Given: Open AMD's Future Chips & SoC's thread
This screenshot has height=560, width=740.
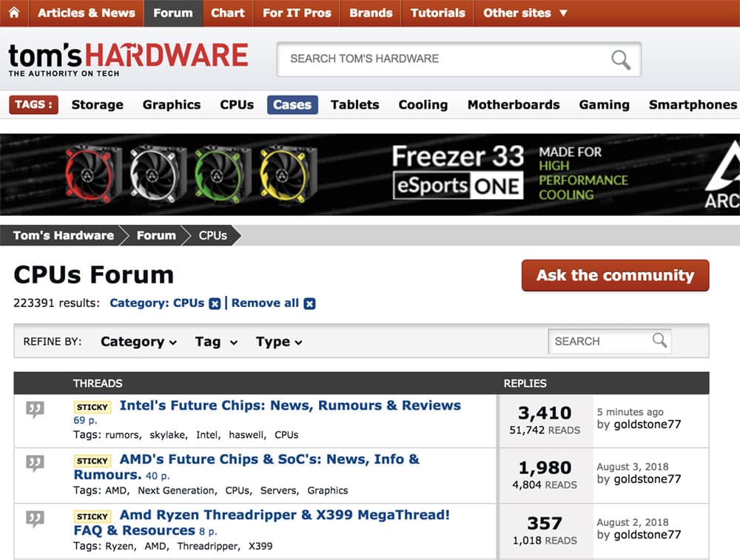Looking at the screenshot, I should [x=246, y=467].
